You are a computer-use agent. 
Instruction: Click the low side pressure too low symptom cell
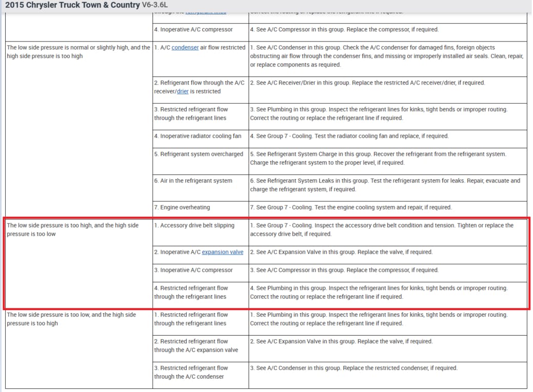pos(76,319)
